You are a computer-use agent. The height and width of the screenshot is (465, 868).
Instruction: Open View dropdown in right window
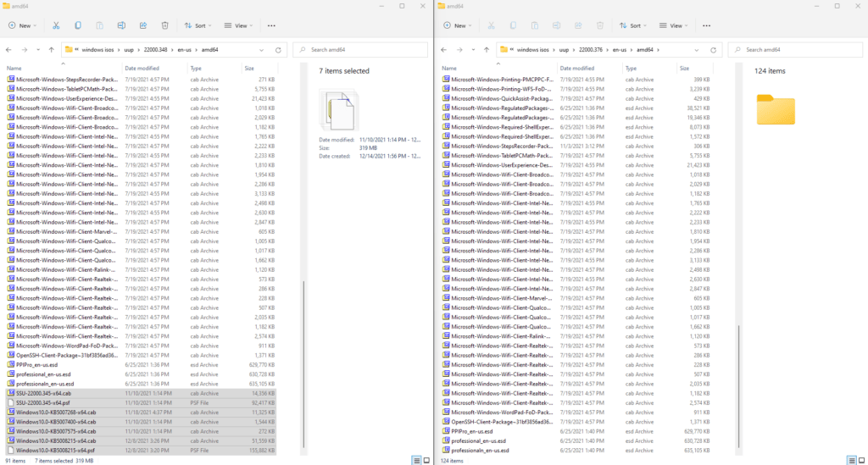(674, 25)
